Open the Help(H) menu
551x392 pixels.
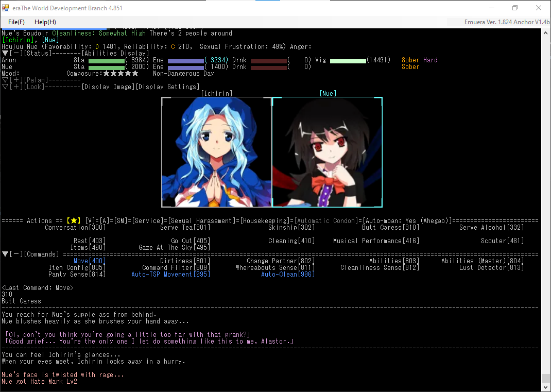click(45, 22)
